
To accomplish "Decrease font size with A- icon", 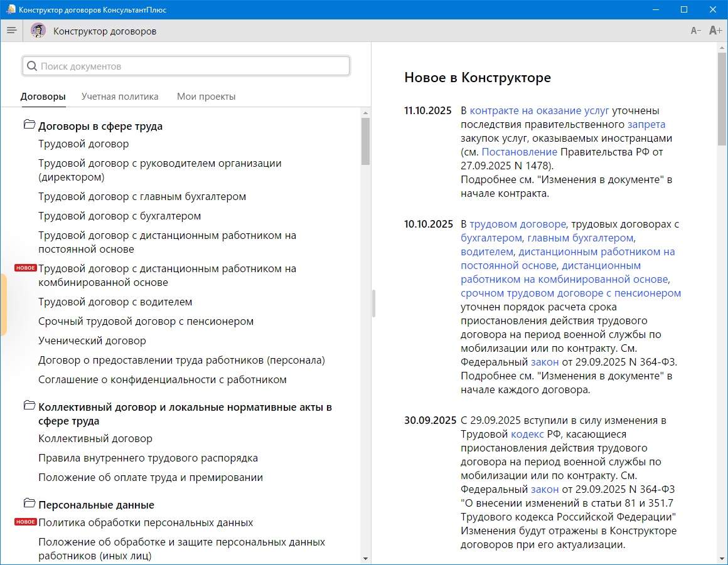I will (x=695, y=31).
